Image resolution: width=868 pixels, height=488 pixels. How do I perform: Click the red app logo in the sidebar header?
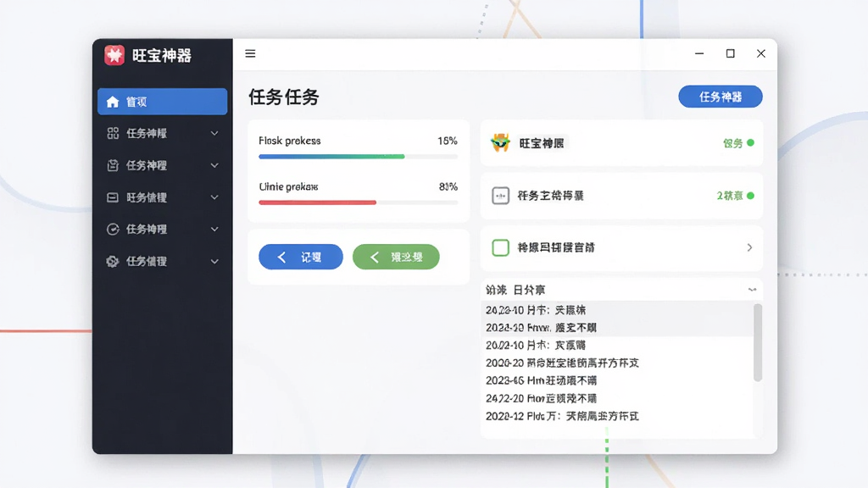click(114, 55)
